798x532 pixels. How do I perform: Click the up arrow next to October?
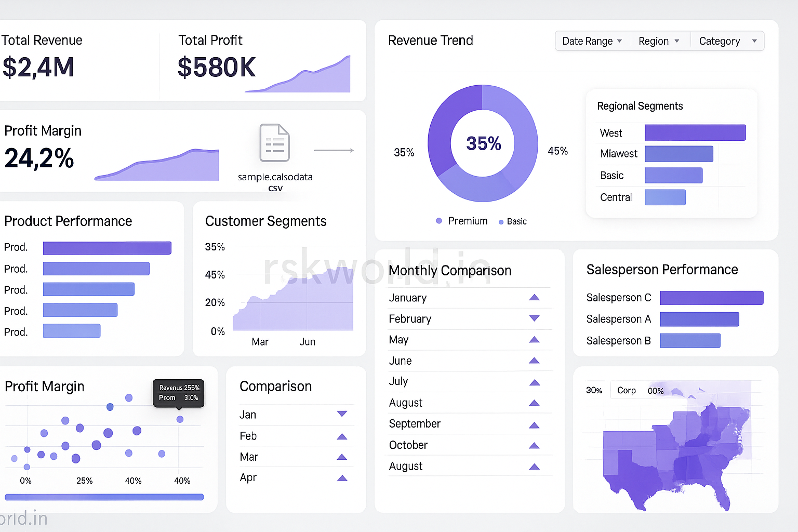point(534,445)
